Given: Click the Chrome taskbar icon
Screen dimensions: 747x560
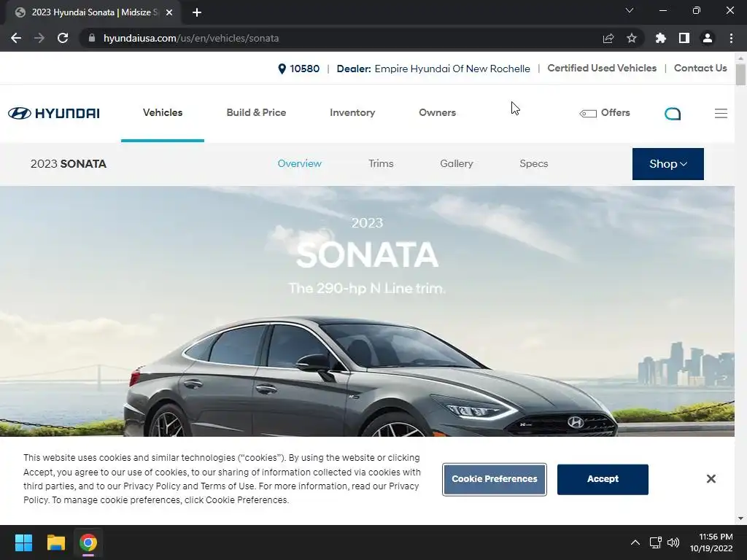Looking at the screenshot, I should pyautogui.click(x=88, y=542).
